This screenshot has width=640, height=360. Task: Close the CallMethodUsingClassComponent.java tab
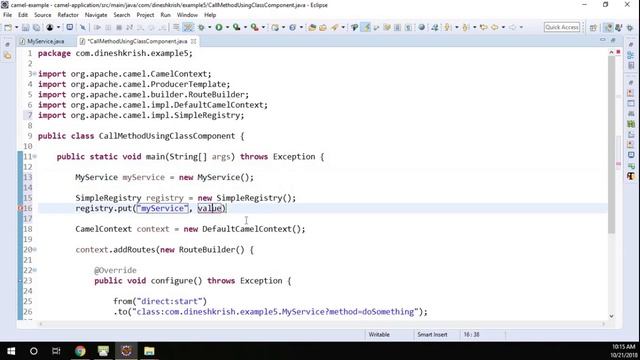point(193,41)
